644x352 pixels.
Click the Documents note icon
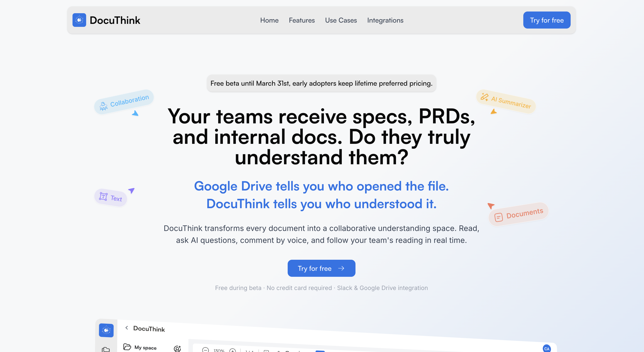pos(499,217)
